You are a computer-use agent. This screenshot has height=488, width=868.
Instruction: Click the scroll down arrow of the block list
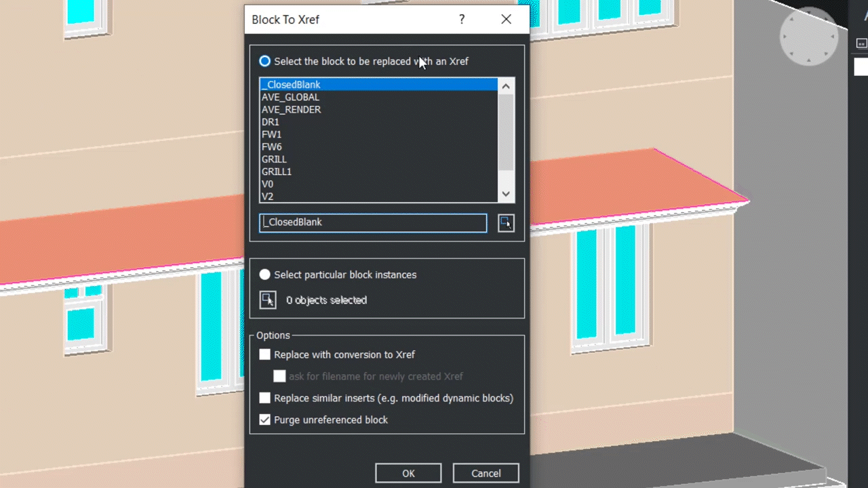[x=505, y=194]
